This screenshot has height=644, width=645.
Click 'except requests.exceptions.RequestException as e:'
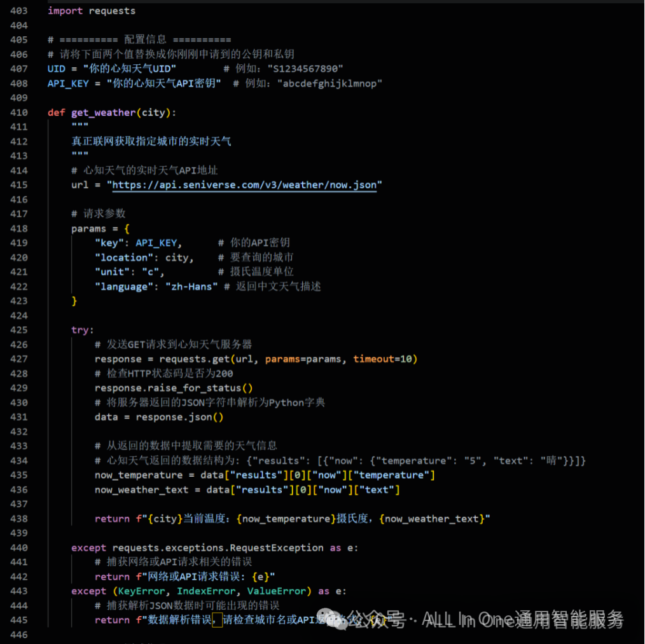(x=215, y=548)
